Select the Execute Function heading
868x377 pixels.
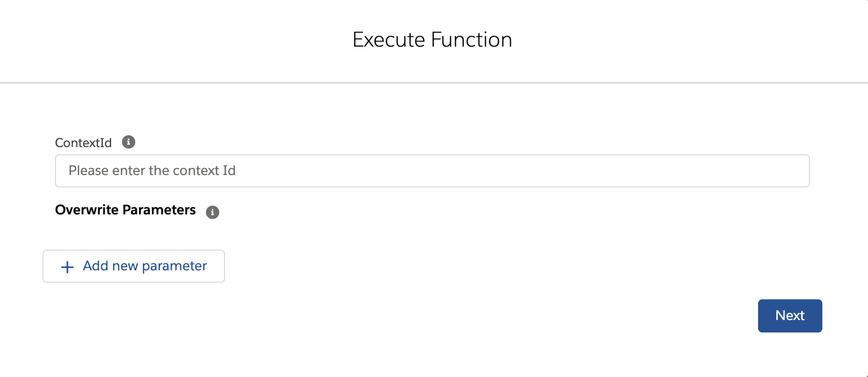point(432,40)
